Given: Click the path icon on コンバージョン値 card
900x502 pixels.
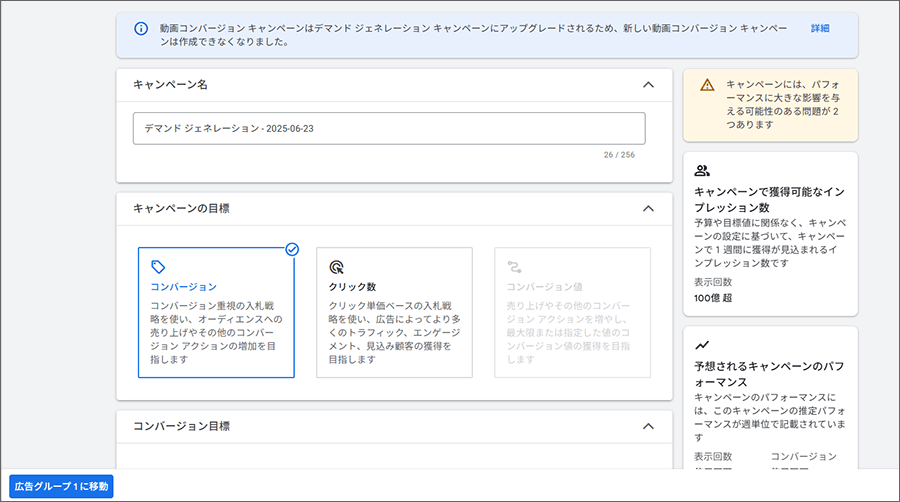Looking at the screenshot, I should pyautogui.click(x=514, y=267).
